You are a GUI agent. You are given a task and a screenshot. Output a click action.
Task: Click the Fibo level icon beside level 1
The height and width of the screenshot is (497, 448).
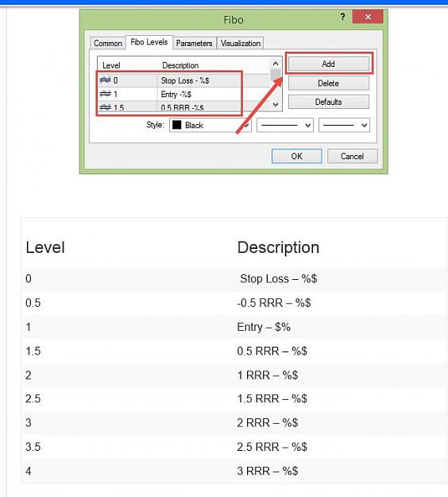coord(105,94)
